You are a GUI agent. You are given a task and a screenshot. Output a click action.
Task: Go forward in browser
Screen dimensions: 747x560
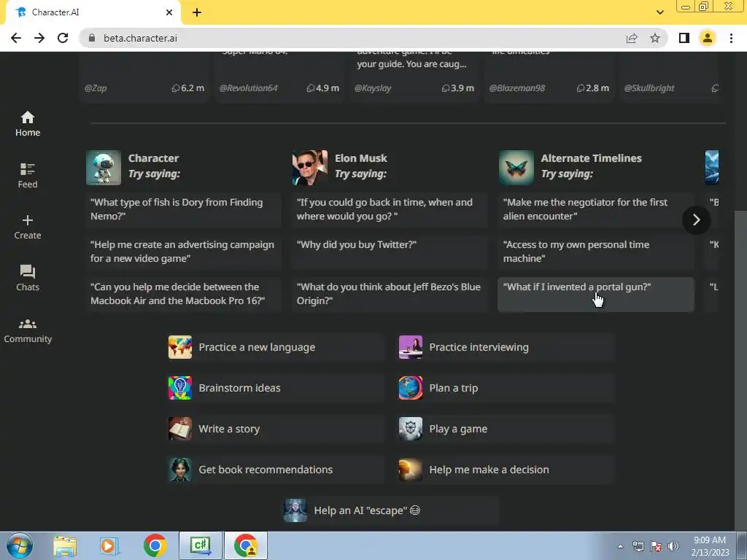pos(39,38)
